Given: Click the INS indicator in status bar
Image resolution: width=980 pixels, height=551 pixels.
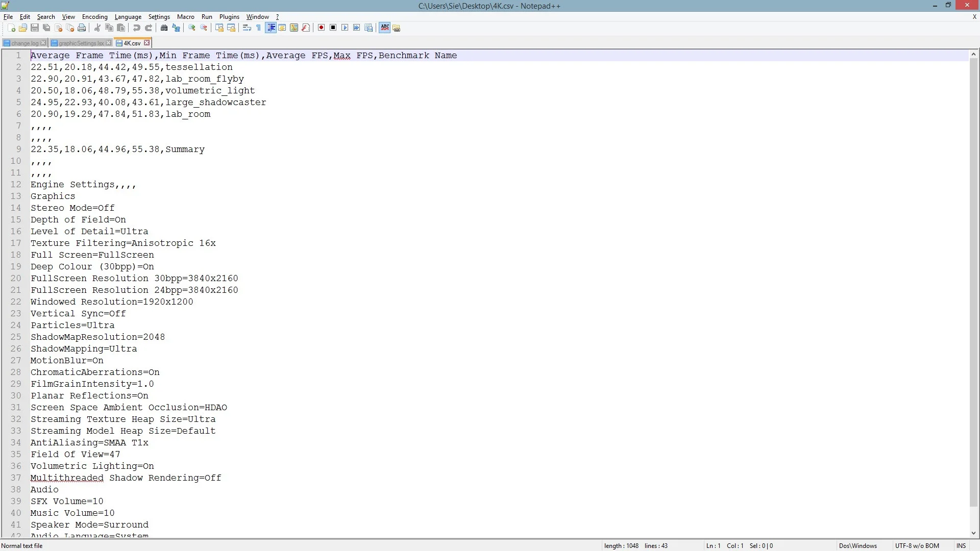Looking at the screenshot, I should [961, 546].
